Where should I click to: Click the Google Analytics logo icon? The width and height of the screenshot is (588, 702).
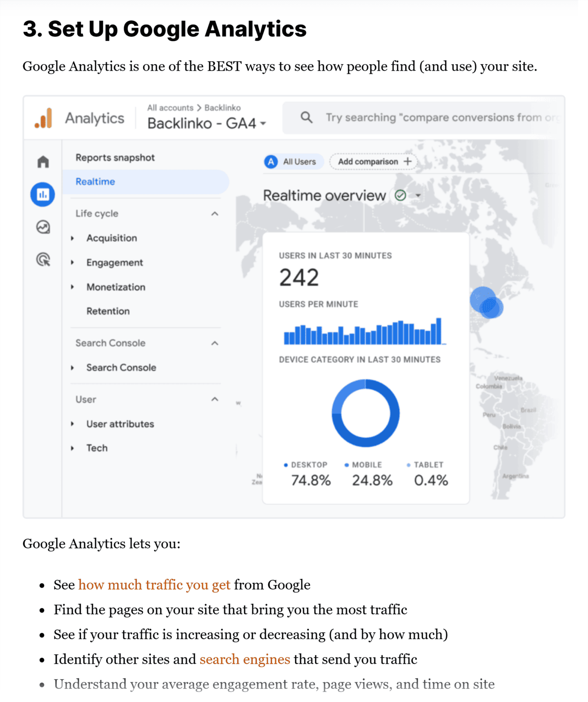(44, 118)
